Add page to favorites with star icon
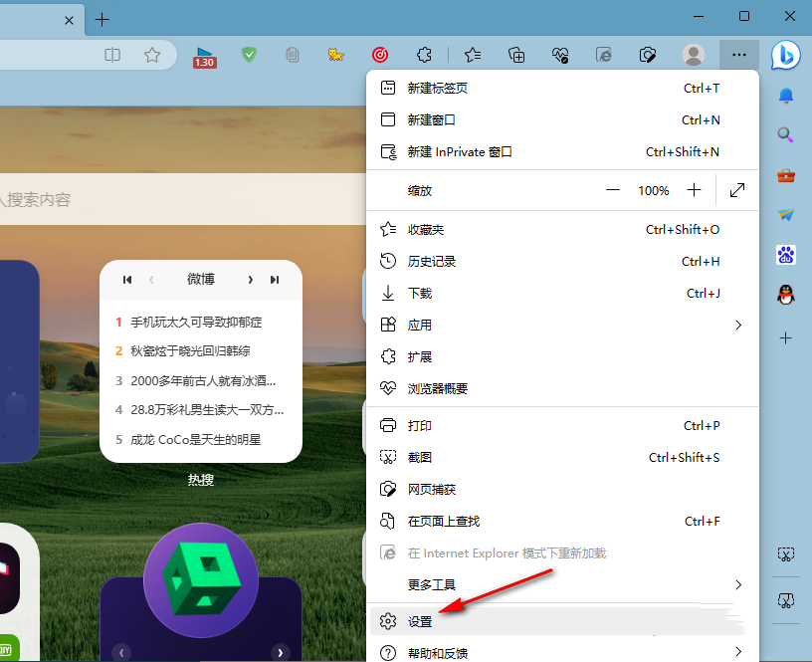 151,55
